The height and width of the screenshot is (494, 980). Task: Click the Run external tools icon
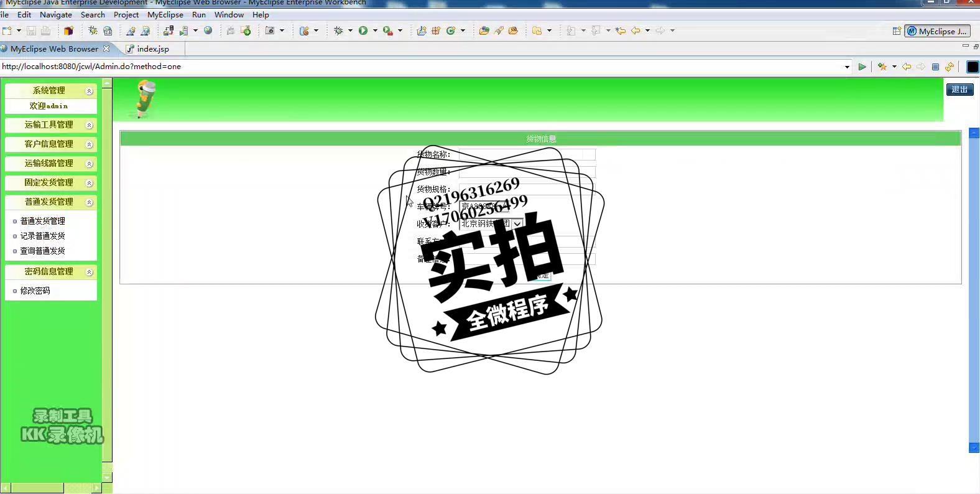pyautogui.click(x=387, y=30)
